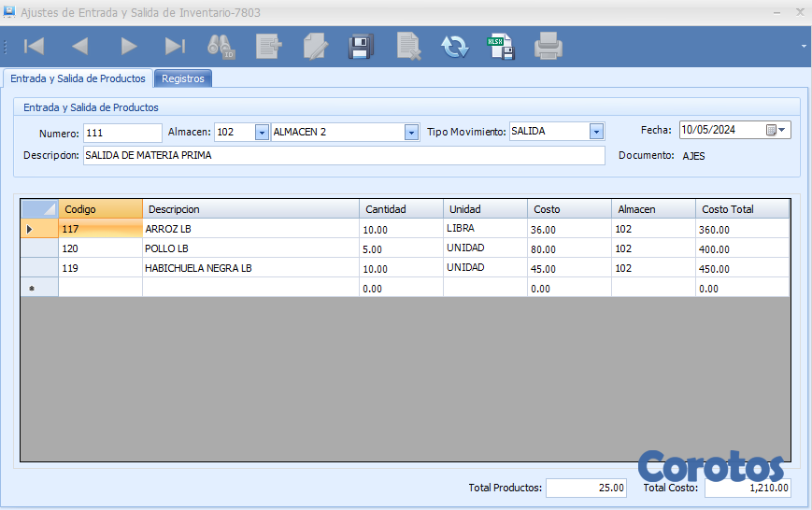
Task: Select the Entrada y Salida de Productos tab
Action: [x=78, y=78]
